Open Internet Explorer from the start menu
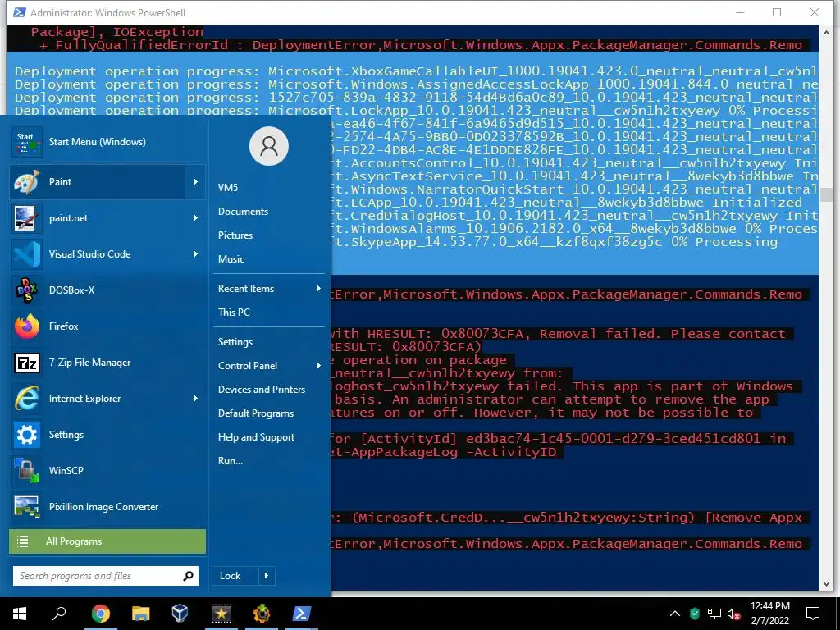Screen dimensions: 840x630 click(97, 399)
